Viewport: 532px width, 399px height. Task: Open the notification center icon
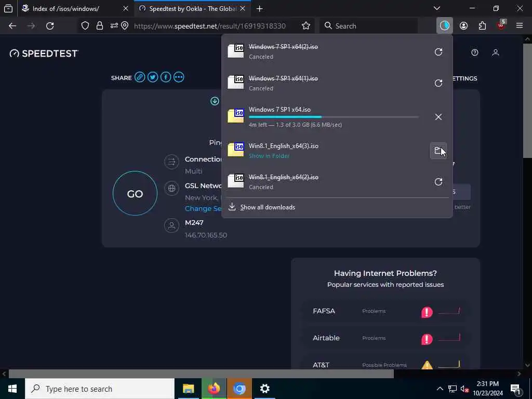516,389
